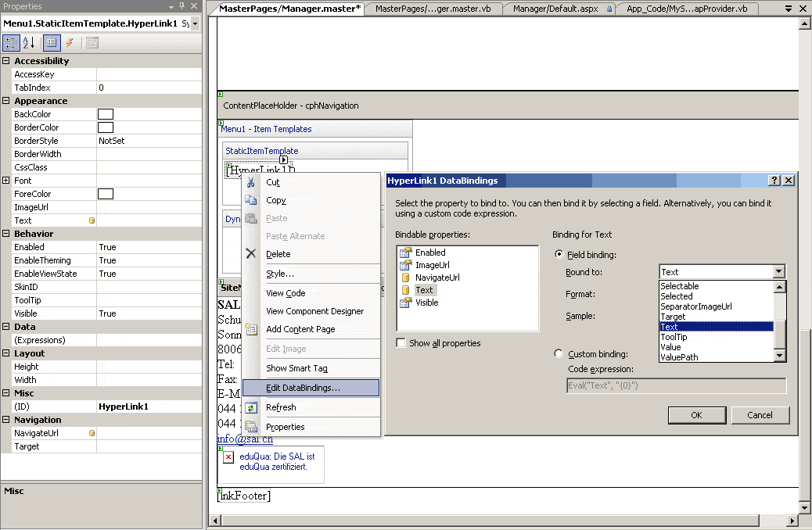Collapse the Accessibility category
Image resolution: width=812 pixels, height=530 pixels.
pos(5,60)
